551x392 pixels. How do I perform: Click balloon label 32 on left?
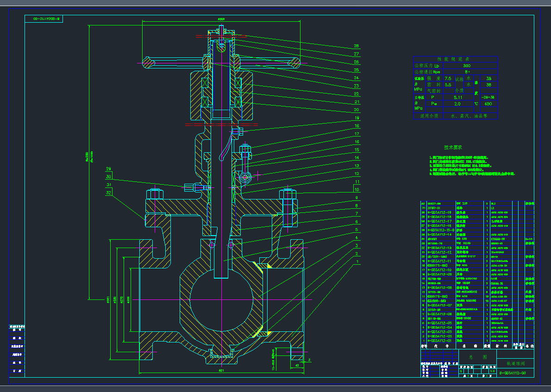[x=109, y=192]
